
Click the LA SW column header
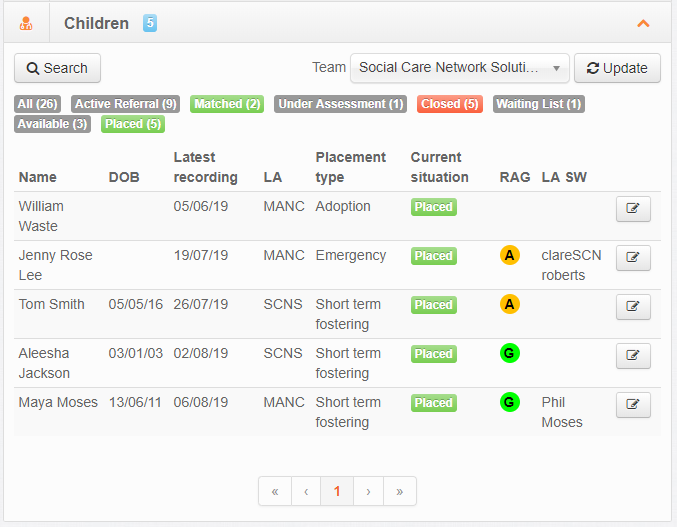pos(564,177)
